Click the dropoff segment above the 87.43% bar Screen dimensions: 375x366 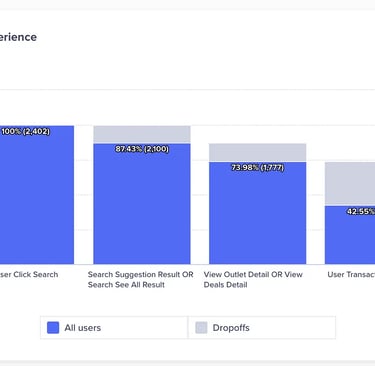(142, 134)
